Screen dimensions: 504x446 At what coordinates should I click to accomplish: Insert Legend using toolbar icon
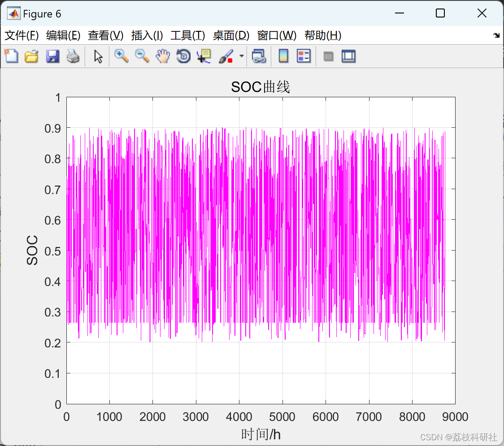click(304, 56)
